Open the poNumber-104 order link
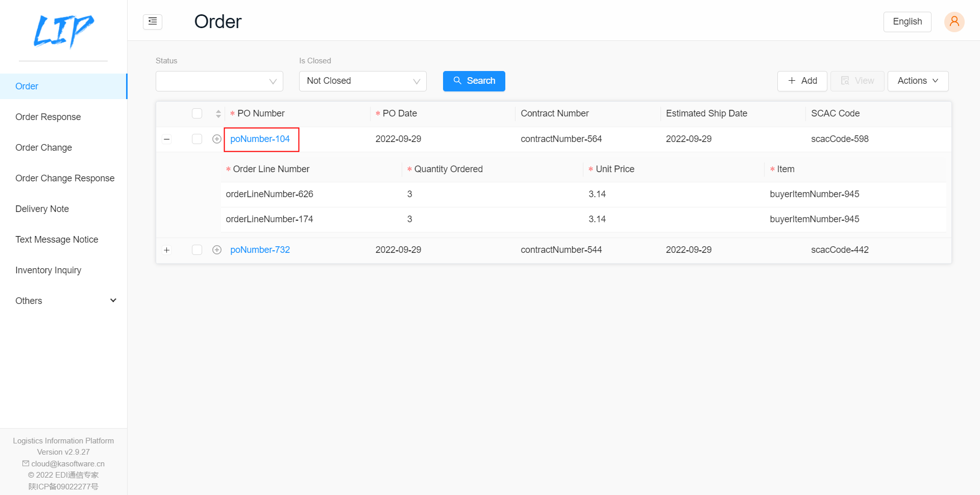 click(x=261, y=138)
